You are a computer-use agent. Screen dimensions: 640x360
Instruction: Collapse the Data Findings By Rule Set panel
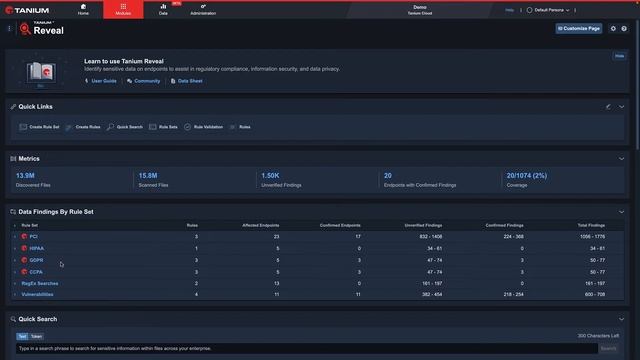[x=621, y=212]
